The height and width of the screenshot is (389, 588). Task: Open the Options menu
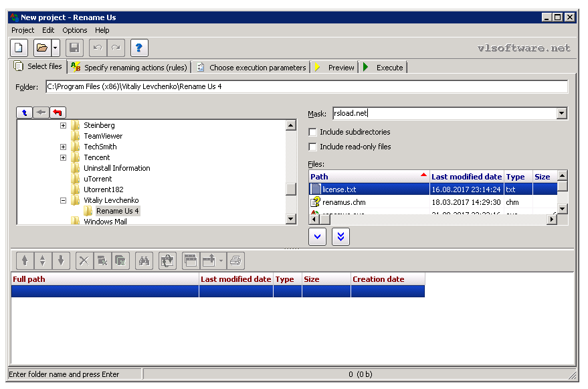(74, 30)
